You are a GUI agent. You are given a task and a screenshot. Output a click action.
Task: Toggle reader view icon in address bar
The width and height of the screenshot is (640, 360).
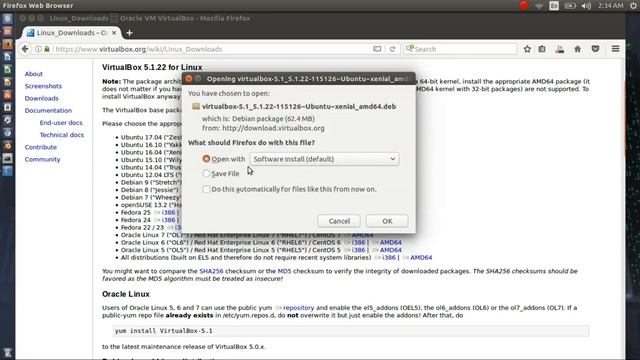377,49
